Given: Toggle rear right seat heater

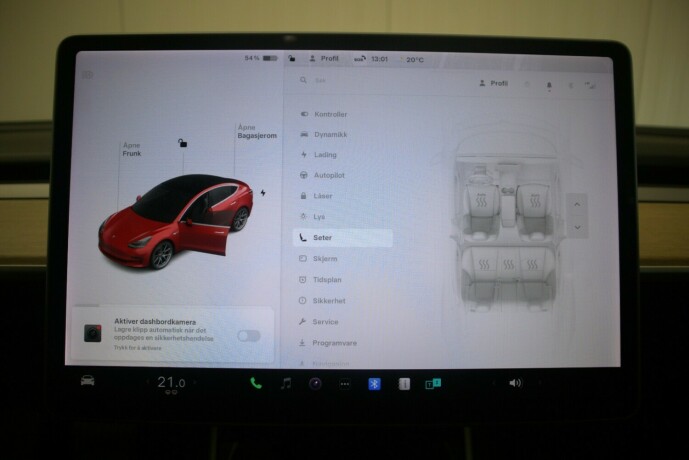Looking at the screenshot, I should pyautogui.click(x=532, y=264).
